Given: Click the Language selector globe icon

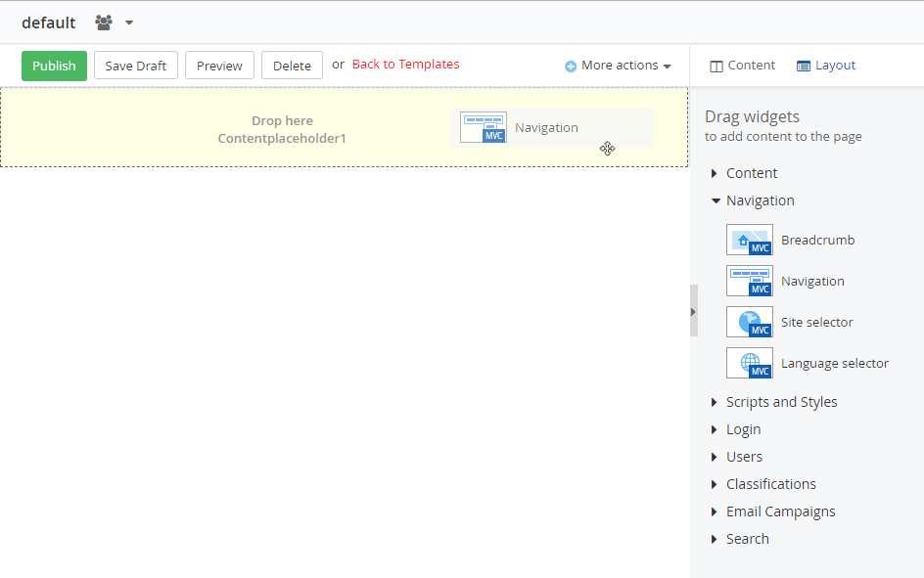Looking at the screenshot, I should (x=749, y=363).
